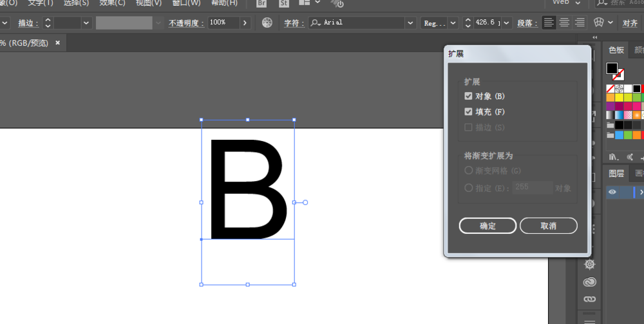
Task: Uncheck the 填充 (F) checkbox
Action: [x=468, y=111]
